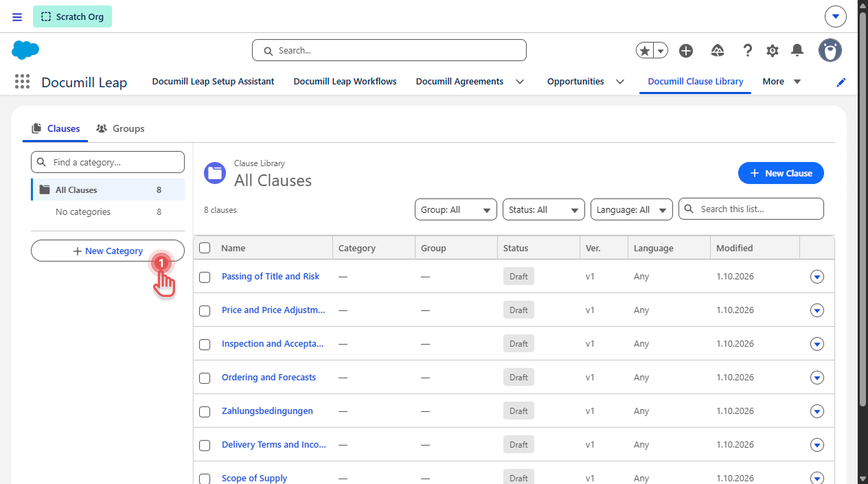868x484 pixels.
Task: Click the Guidance Center trailhead icon
Action: [718, 50]
